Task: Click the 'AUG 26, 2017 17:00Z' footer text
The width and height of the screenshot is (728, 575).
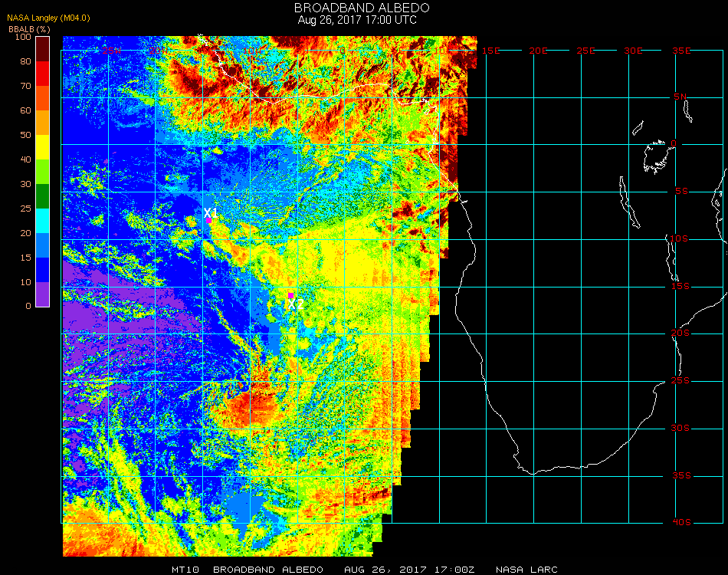Action: click(x=409, y=570)
